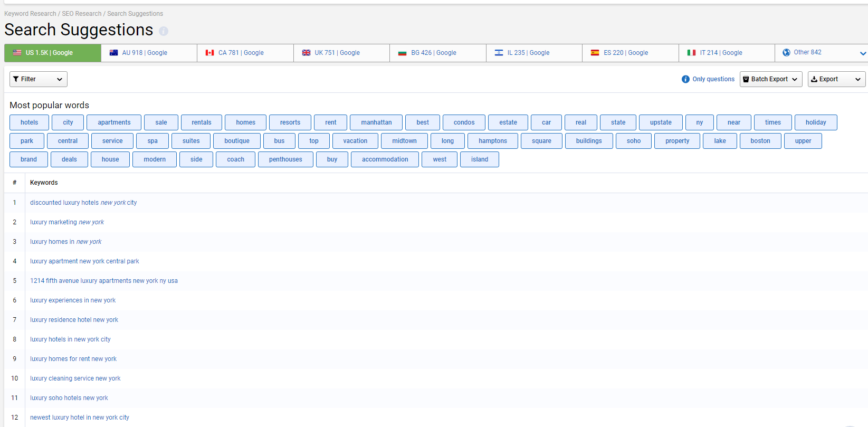Select the 'penthouses' word tag
Viewport: 868px width, 427px height.
pyautogui.click(x=285, y=159)
